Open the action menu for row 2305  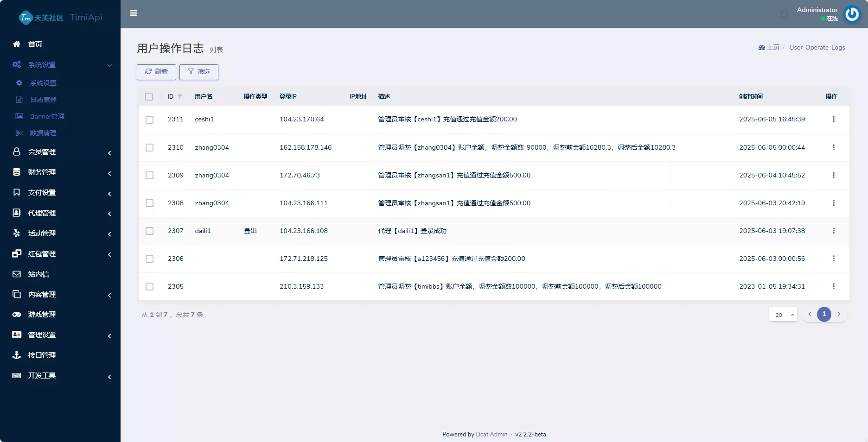pyautogui.click(x=834, y=286)
